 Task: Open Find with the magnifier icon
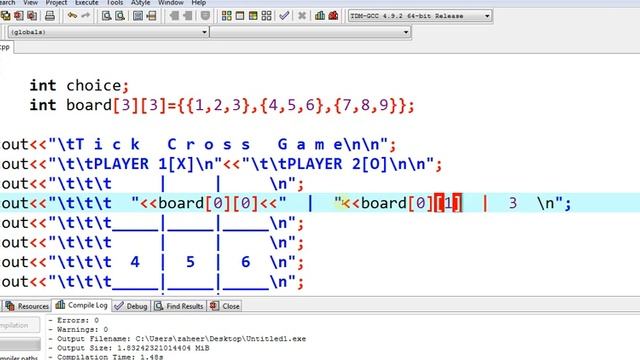click(x=107, y=16)
